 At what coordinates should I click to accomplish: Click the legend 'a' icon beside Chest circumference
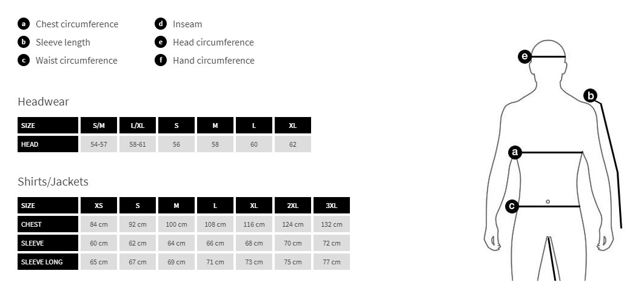pos(24,24)
